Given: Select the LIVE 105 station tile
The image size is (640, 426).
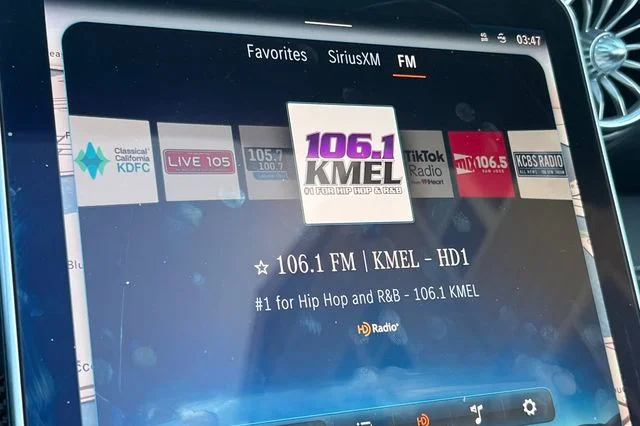Looking at the screenshot, I should click(x=198, y=162).
